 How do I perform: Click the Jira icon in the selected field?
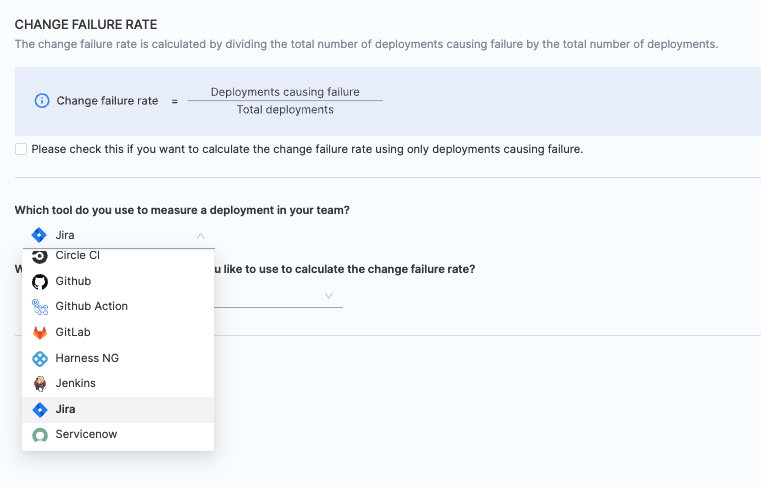[39, 236]
